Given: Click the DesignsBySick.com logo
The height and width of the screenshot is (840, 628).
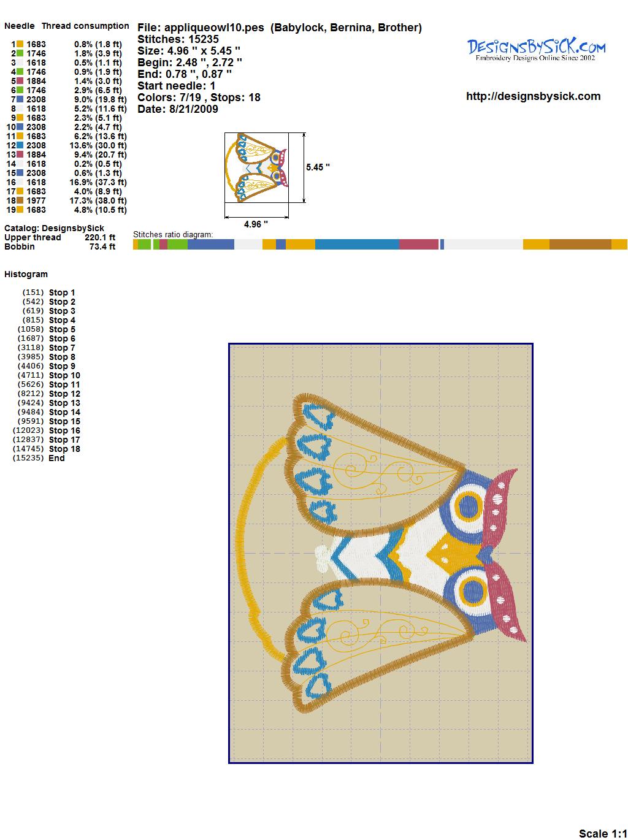Looking at the screenshot, I should [x=536, y=49].
